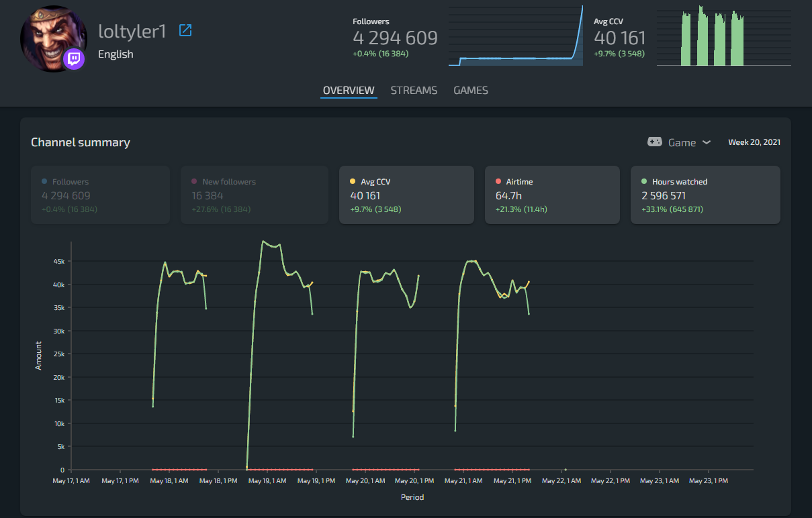The width and height of the screenshot is (812, 518).
Task: Click the header Avg CCV value 40 161
Action: pos(619,38)
